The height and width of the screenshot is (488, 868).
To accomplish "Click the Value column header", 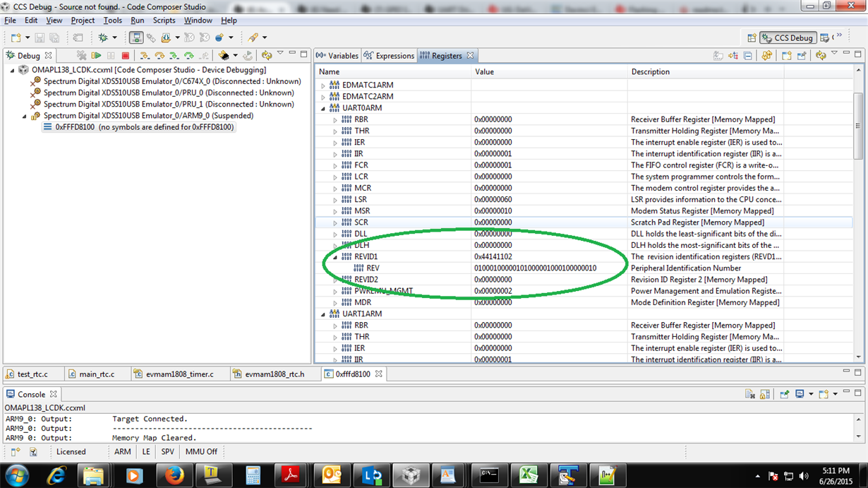I will click(549, 71).
